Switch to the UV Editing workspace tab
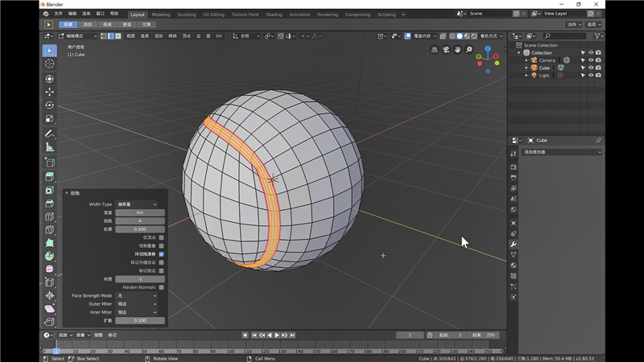This screenshot has width=644, height=362. 213,14
